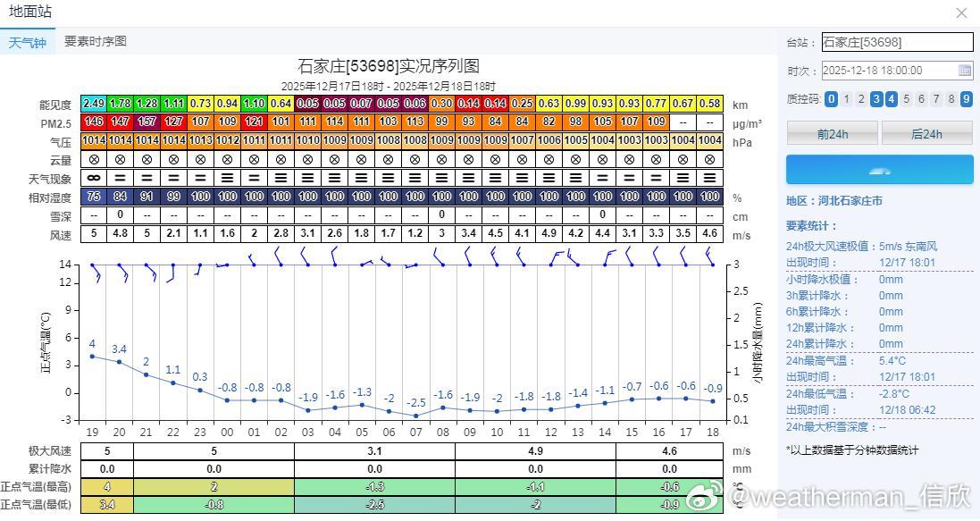Viewport: 980px width, 521px height.
Task: Click wind speed row cell 2.1
Action: pyautogui.click(x=173, y=233)
